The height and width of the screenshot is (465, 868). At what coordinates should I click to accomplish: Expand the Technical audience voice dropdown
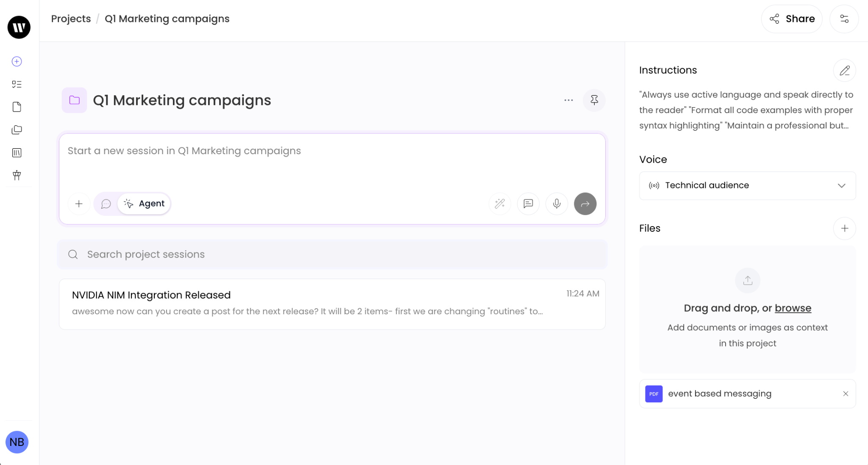747,185
